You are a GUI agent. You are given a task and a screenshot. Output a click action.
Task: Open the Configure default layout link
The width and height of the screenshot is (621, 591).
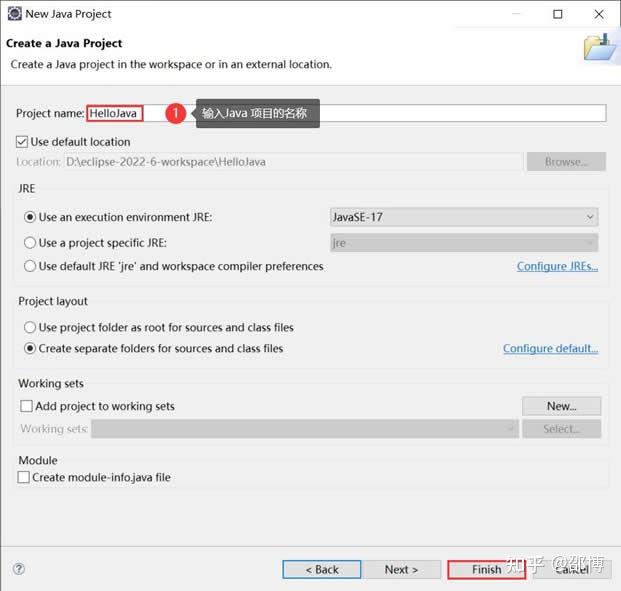(550, 348)
